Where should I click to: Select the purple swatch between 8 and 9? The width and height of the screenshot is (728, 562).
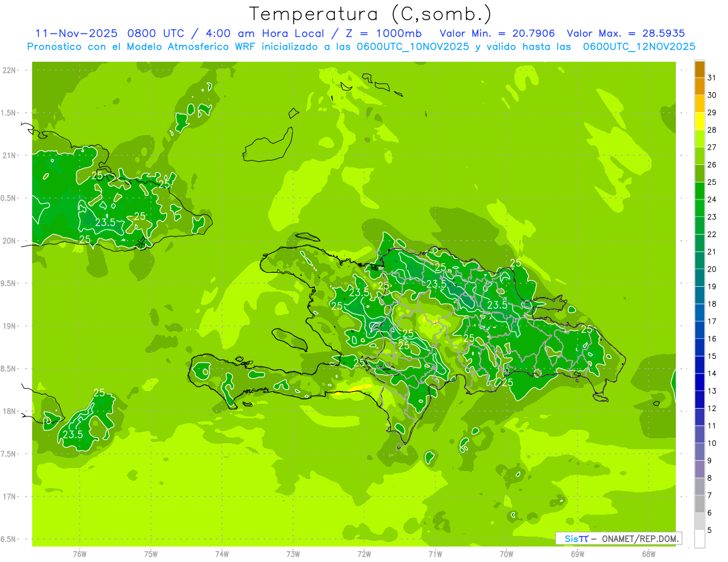[699, 469]
